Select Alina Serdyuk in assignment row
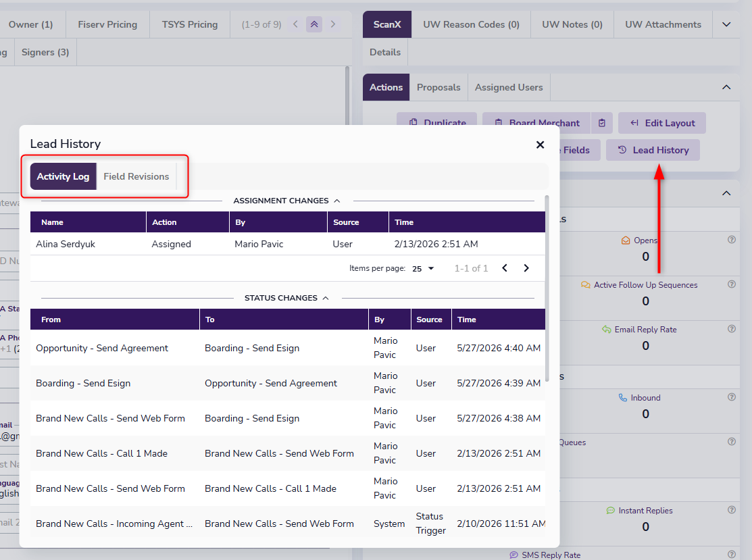Screen dimensions: 752x560 point(66,244)
